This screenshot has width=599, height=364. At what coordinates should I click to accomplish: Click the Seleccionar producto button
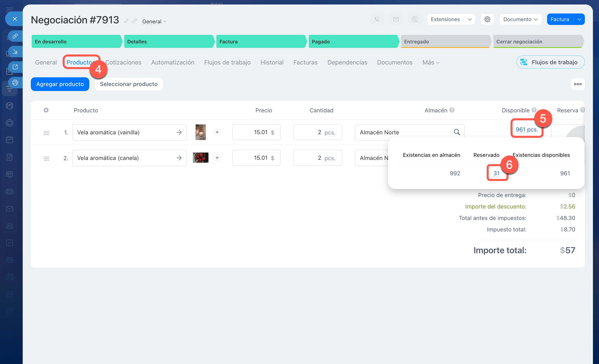129,84
